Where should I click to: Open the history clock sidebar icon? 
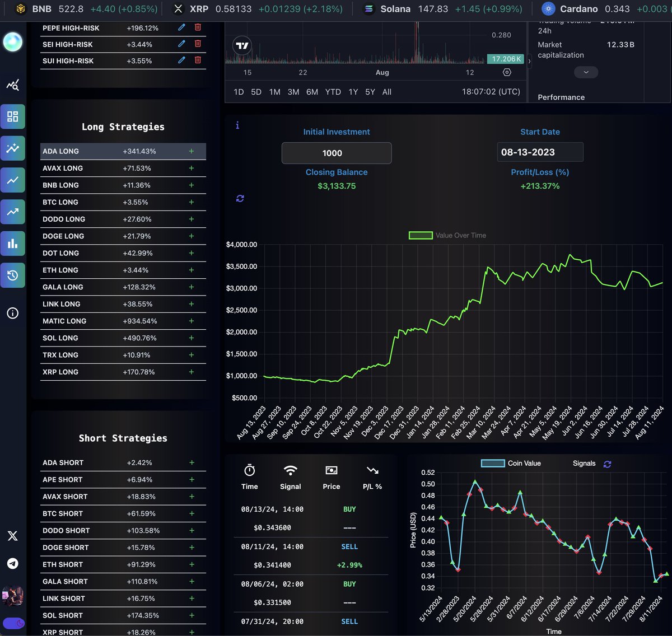[x=12, y=275]
